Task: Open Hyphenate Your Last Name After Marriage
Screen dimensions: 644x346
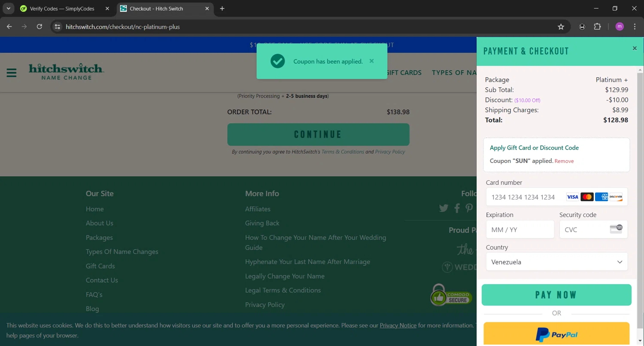Action: coord(307,262)
